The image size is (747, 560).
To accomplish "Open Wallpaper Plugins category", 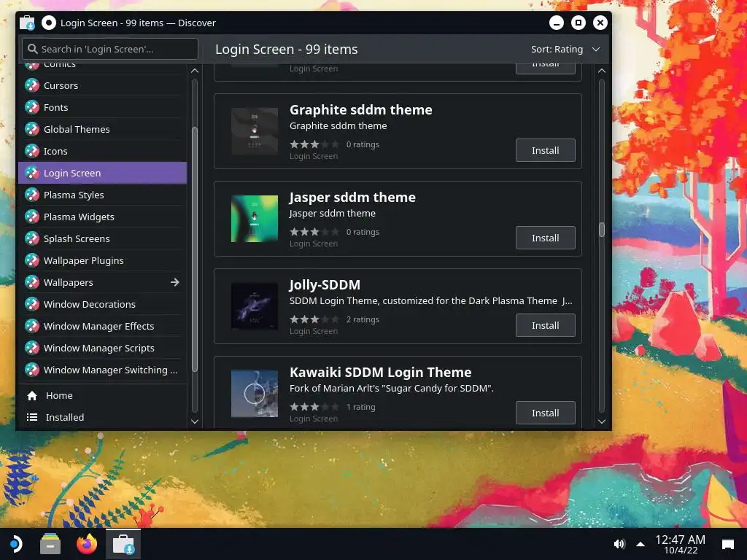I will [102, 260].
